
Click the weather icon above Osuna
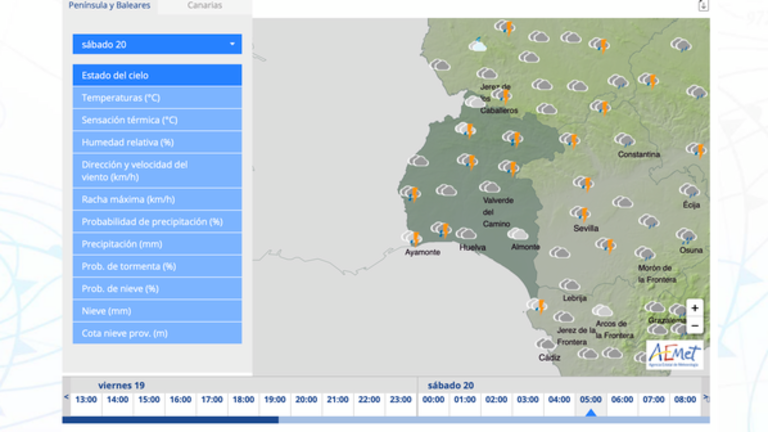tap(685, 236)
